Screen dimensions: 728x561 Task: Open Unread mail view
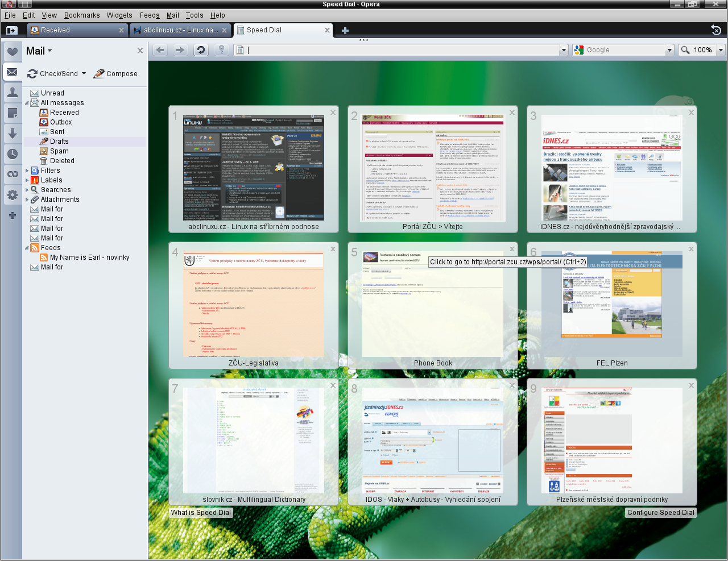[52, 93]
